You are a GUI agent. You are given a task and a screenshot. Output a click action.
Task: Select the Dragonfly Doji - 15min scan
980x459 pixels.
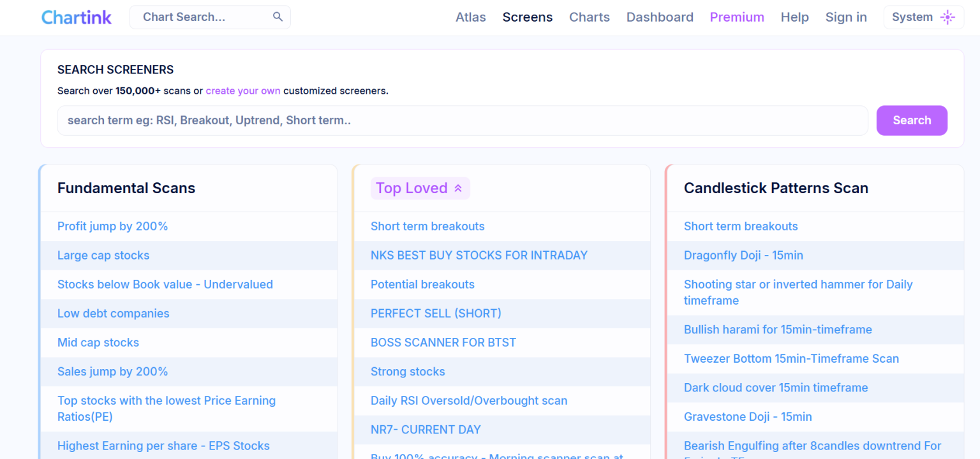(743, 255)
